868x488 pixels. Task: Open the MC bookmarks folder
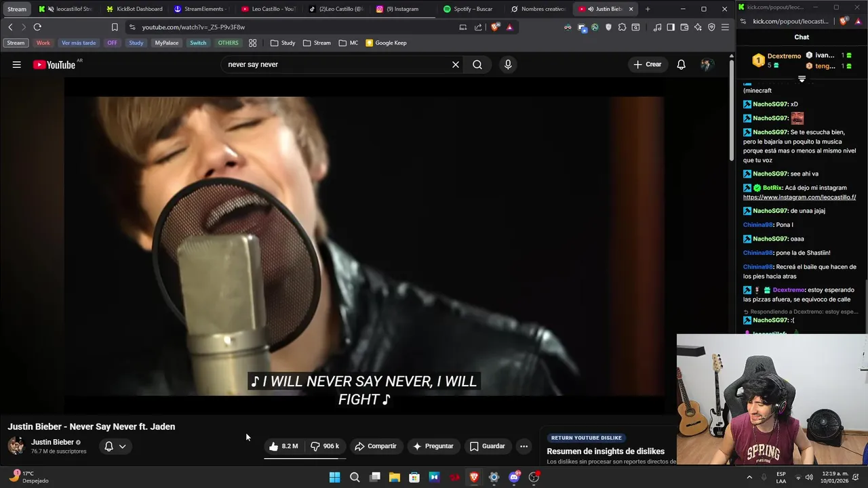(348, 43)
